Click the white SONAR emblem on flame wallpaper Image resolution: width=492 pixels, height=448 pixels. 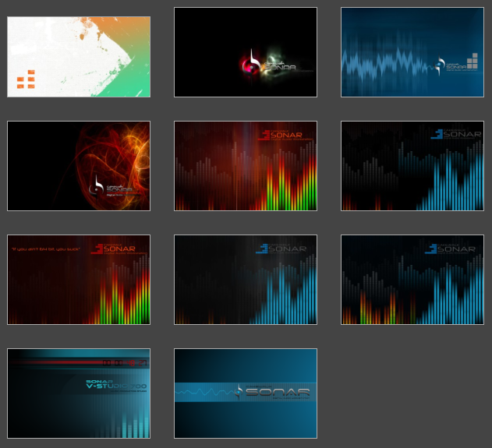98,186
